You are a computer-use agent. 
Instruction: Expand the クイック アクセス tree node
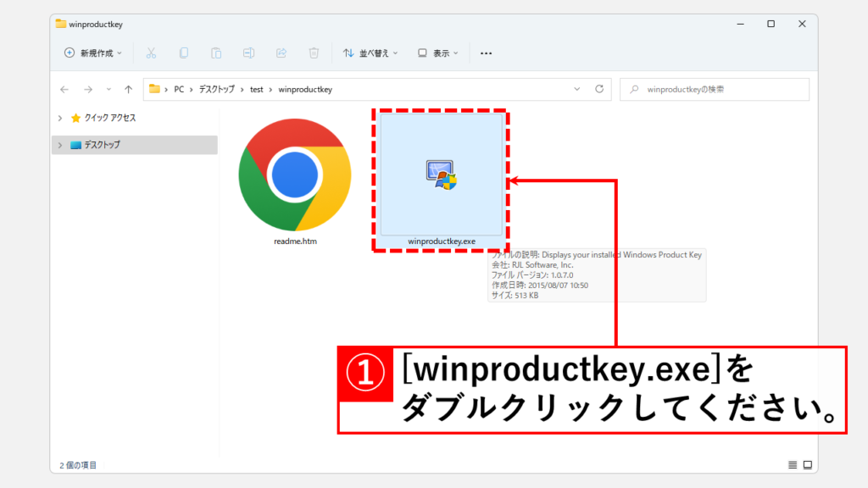(60, 118)
